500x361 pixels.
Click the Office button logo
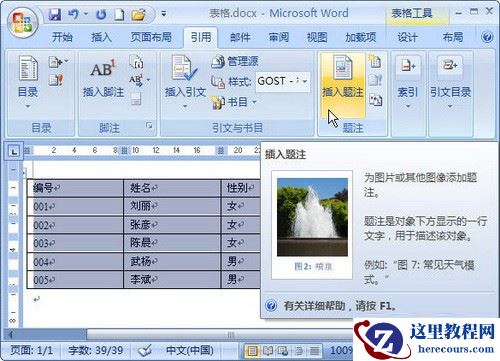(x=23, y=23)
